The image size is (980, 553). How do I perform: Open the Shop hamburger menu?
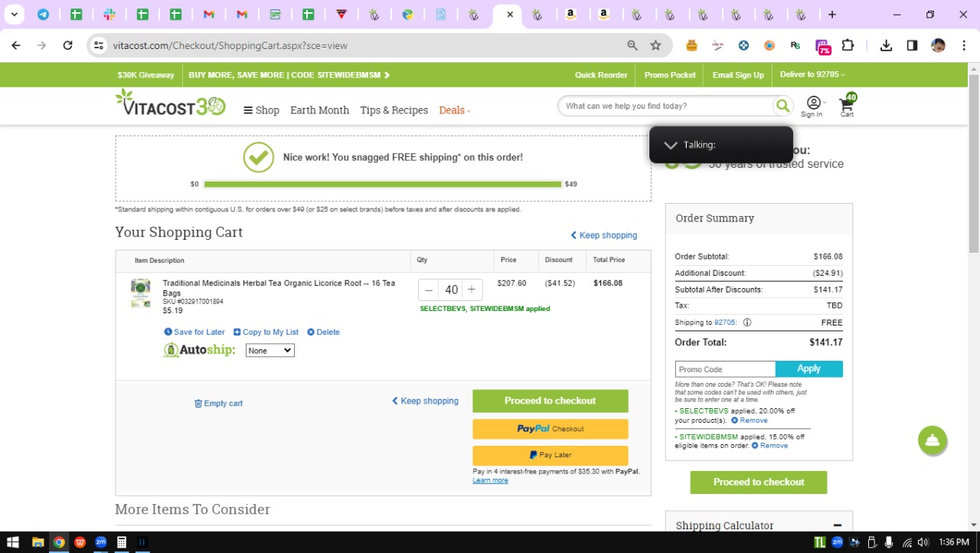(x=261, y=110)
